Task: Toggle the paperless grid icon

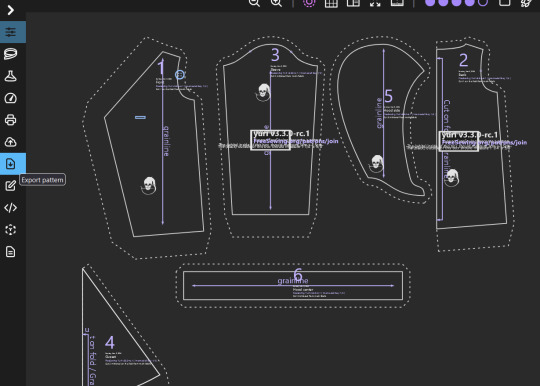Action: click(331, 3)
